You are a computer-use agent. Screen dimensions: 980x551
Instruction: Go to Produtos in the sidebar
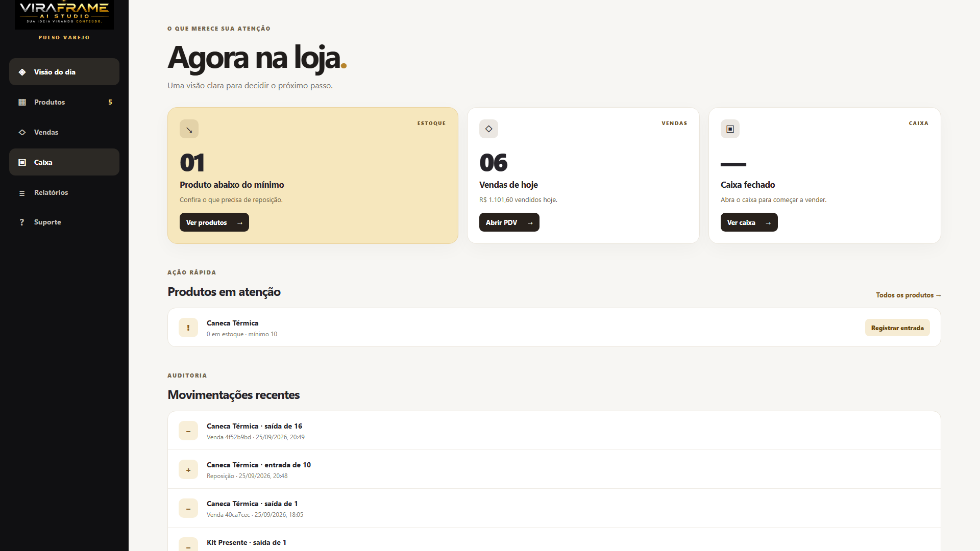(64, 102)
